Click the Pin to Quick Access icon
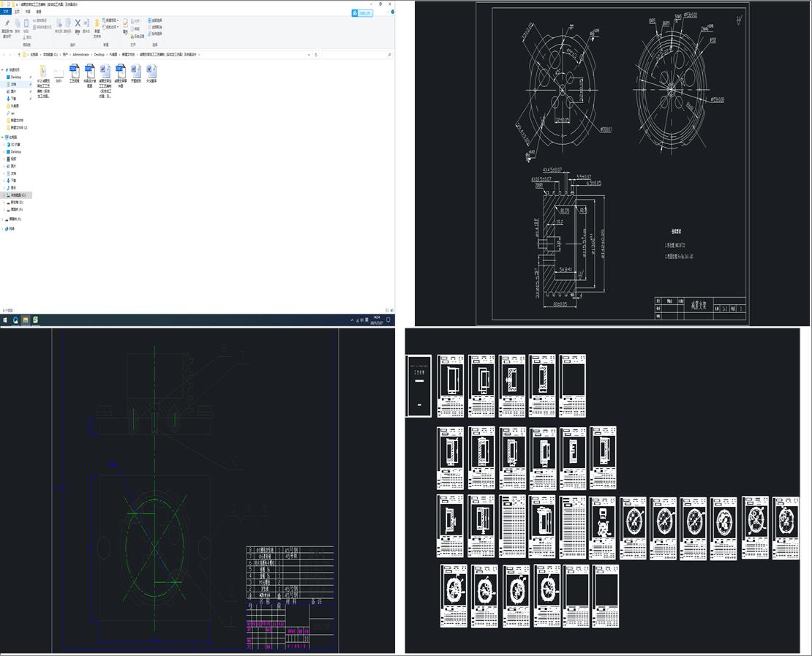This screenshot has width=812, height=656. [6, 24]
